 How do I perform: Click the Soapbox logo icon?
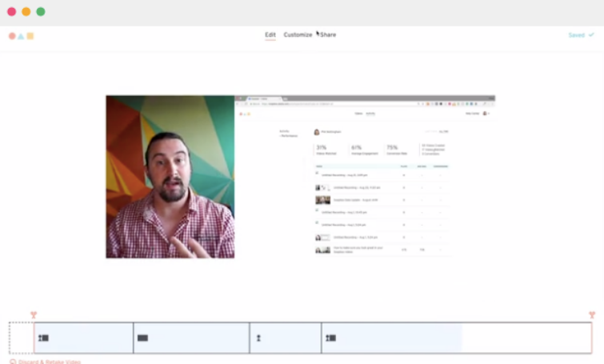(21, 36)
